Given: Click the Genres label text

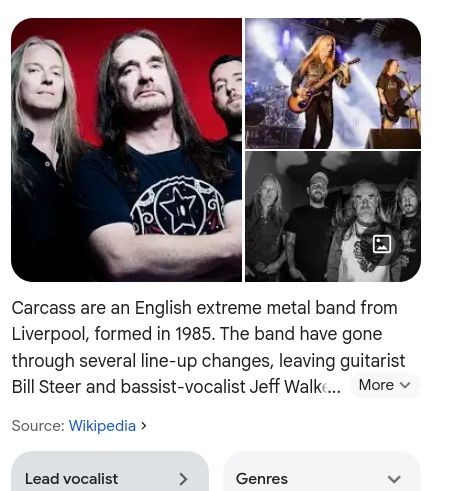Looking at the screenshot, I should 262,479.
